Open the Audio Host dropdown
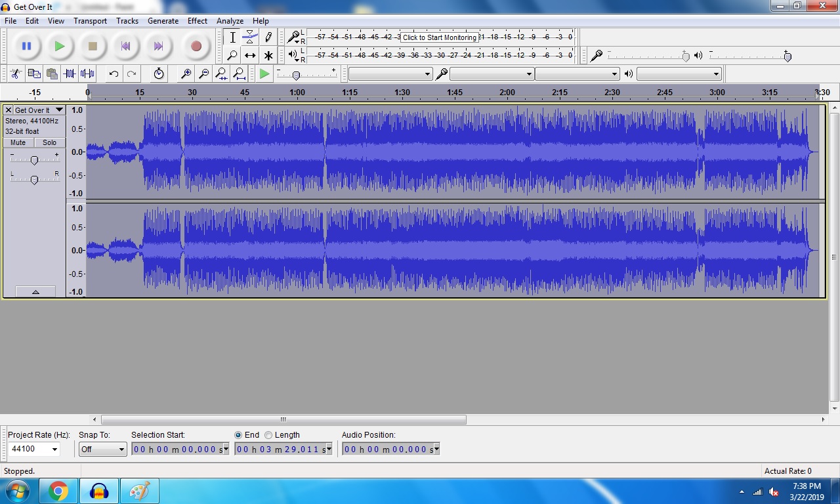This screenshot has width=840, height=504. click(390, 74)
